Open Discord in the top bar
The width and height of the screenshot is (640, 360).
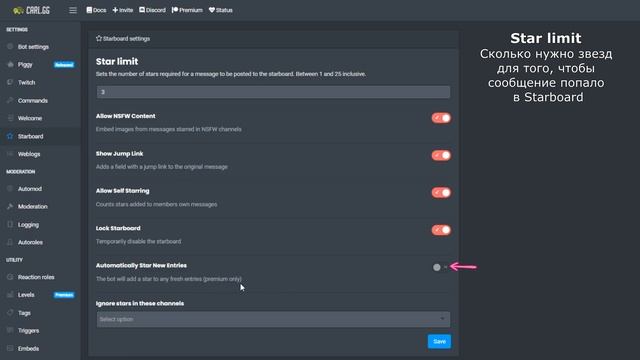[x=152, y=10]
